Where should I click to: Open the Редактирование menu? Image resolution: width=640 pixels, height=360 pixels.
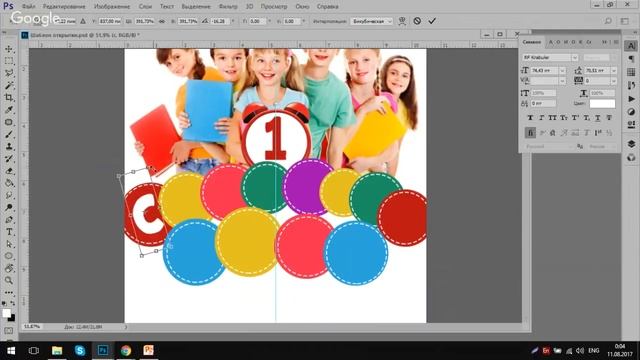[64, 7]
